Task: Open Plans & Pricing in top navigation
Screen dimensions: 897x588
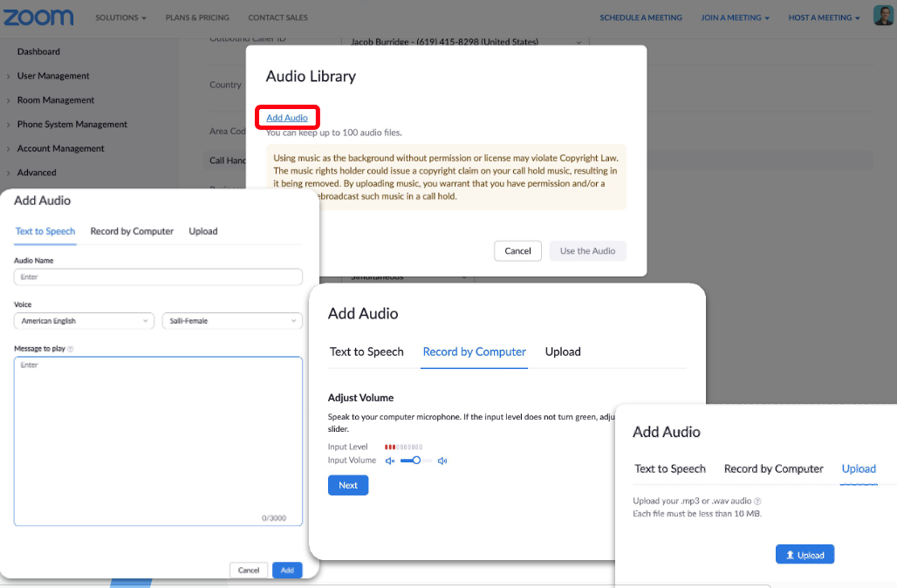Action: (x=197, y=17)
